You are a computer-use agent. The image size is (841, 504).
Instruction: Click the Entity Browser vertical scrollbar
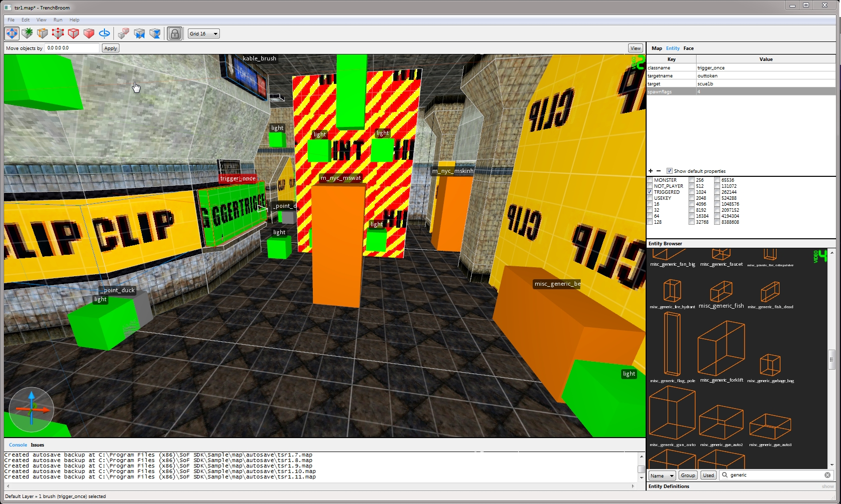tap(832, 360)
